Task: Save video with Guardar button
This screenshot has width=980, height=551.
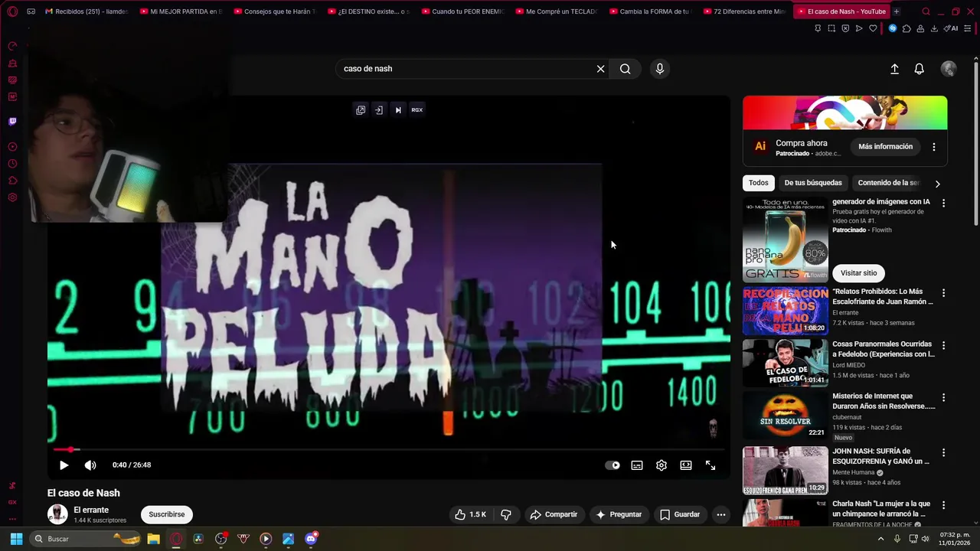Action: pyautogui.click(x=680, y=515)
